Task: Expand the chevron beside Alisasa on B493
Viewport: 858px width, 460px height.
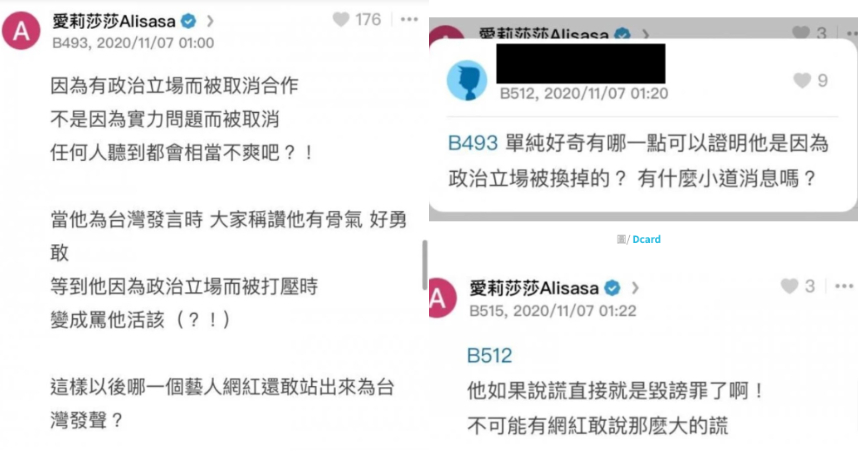Action: [210, 21]
